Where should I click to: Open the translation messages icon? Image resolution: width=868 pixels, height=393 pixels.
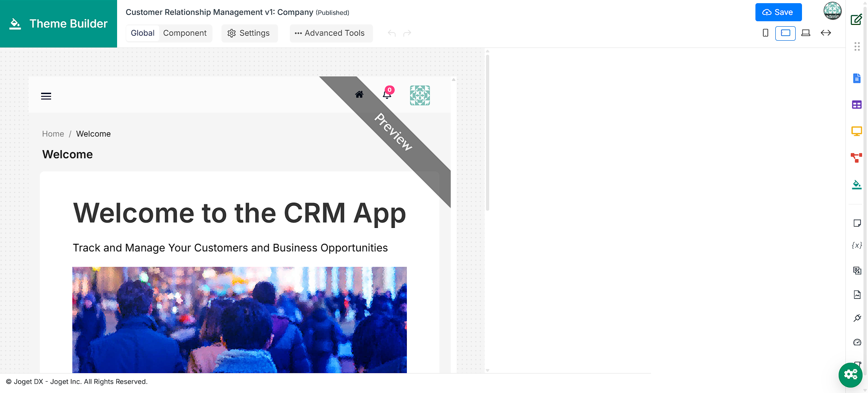pos(857,270)
